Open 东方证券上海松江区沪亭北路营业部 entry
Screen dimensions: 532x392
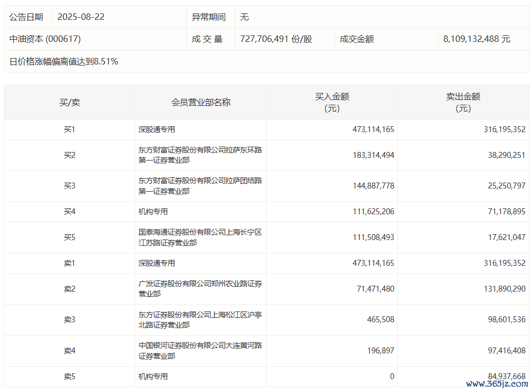[200, 320]
